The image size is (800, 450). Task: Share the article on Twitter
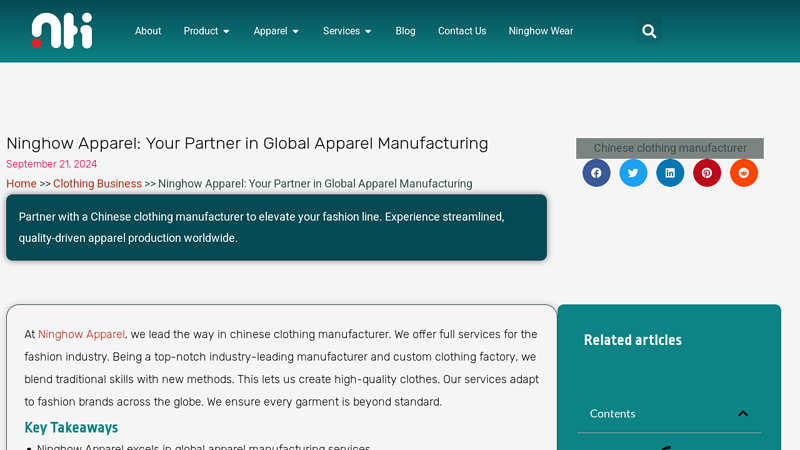(633, 173)
